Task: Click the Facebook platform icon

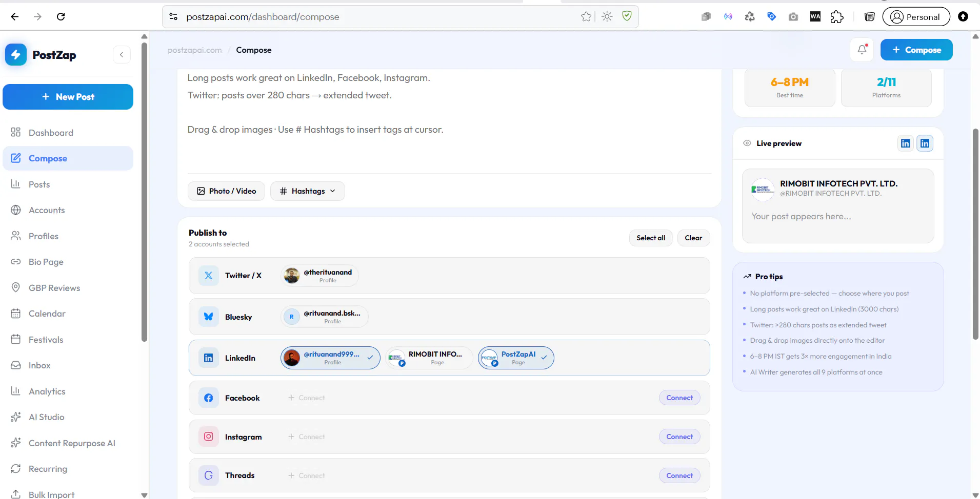Action: pyautogui.click(x=209, y=398)
